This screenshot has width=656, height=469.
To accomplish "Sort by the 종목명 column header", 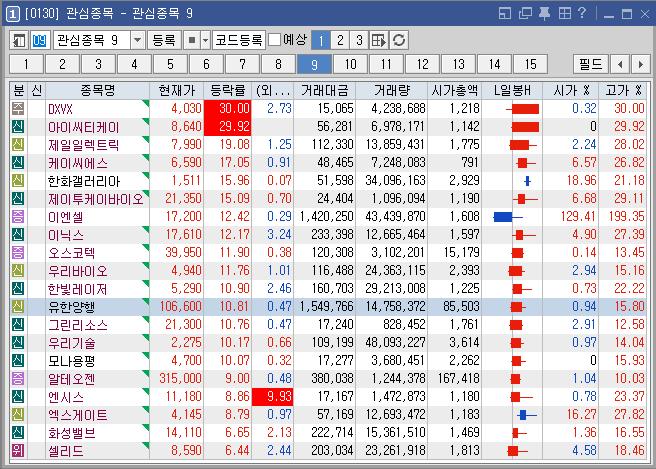I will click(97, 90).
